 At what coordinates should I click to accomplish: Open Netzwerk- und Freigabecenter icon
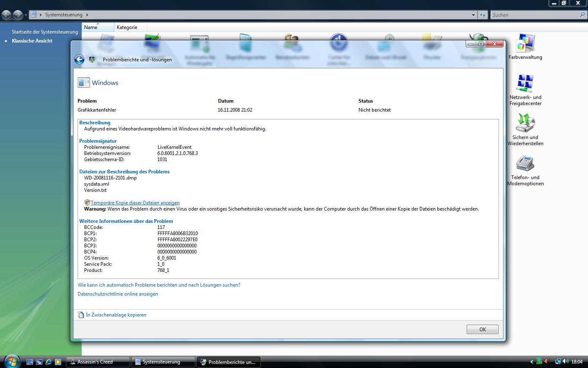coord(526,90)
